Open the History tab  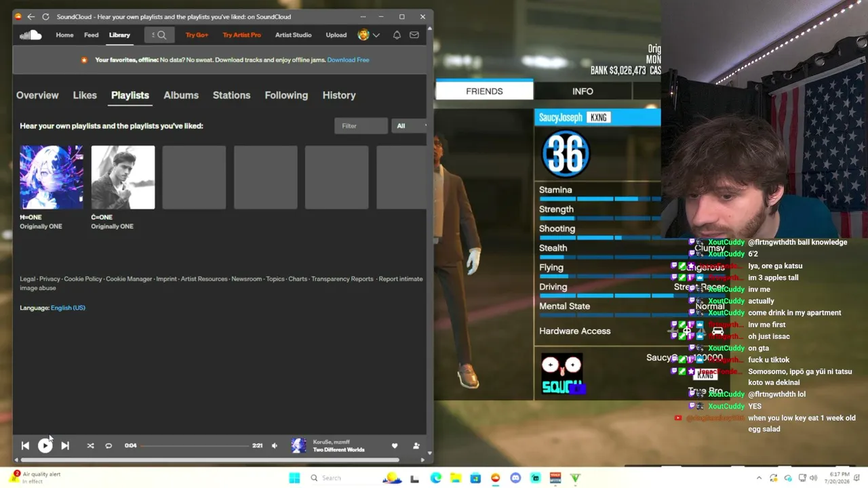point(339,96)
